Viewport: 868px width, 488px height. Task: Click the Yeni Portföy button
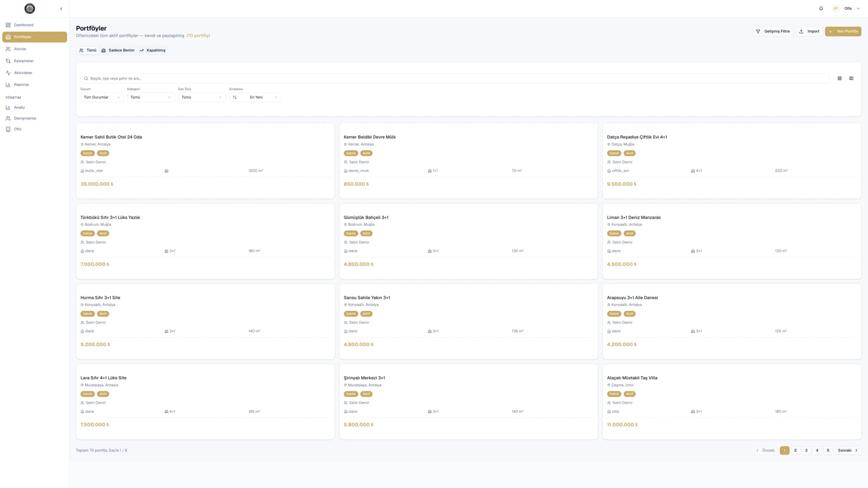[x=843, y=31]
